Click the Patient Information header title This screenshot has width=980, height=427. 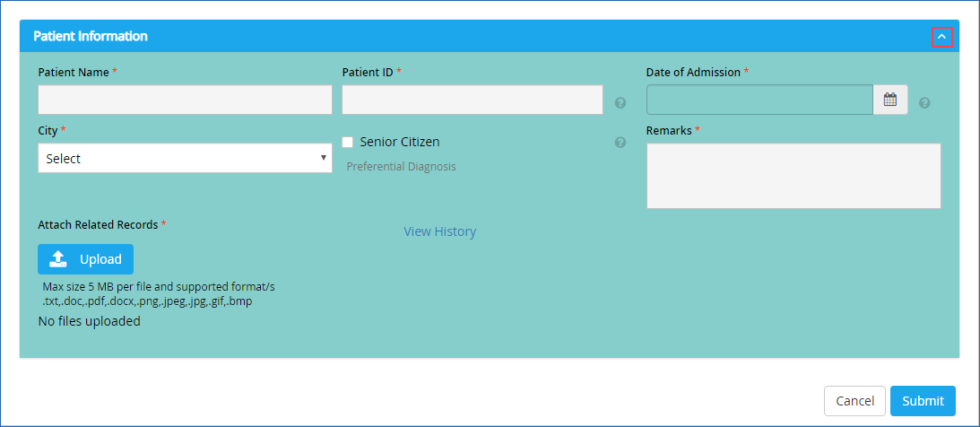point(91,36)
